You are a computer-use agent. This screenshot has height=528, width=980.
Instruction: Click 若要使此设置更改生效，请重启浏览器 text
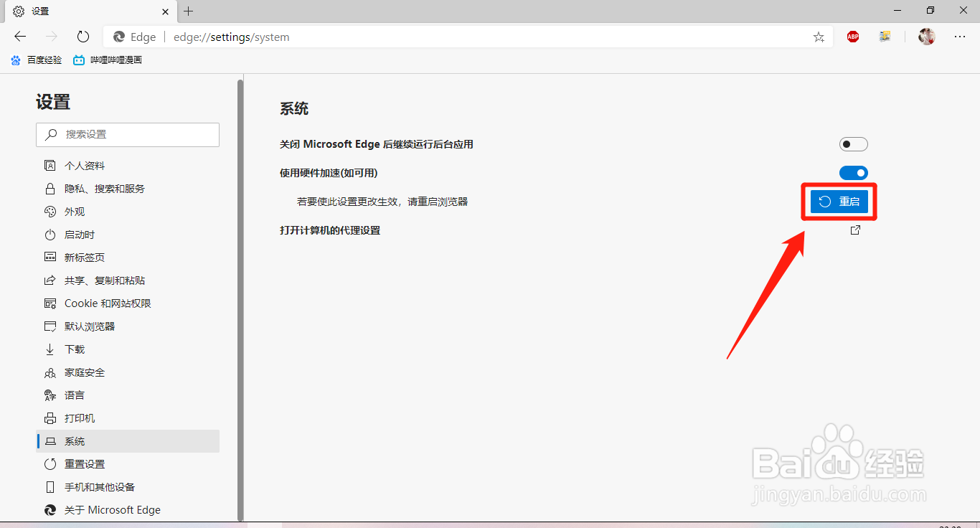coord(382,202)
